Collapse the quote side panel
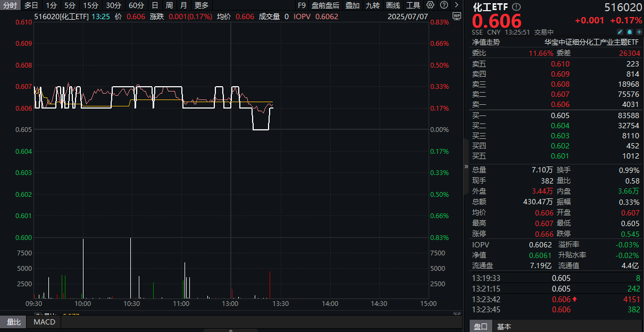 coord(466,167)
